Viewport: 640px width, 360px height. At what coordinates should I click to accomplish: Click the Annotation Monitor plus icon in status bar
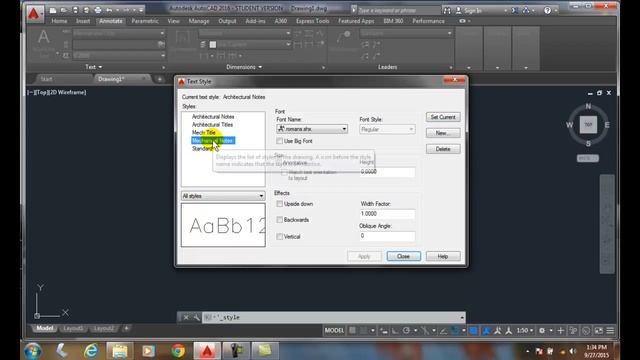coord(560,331)
